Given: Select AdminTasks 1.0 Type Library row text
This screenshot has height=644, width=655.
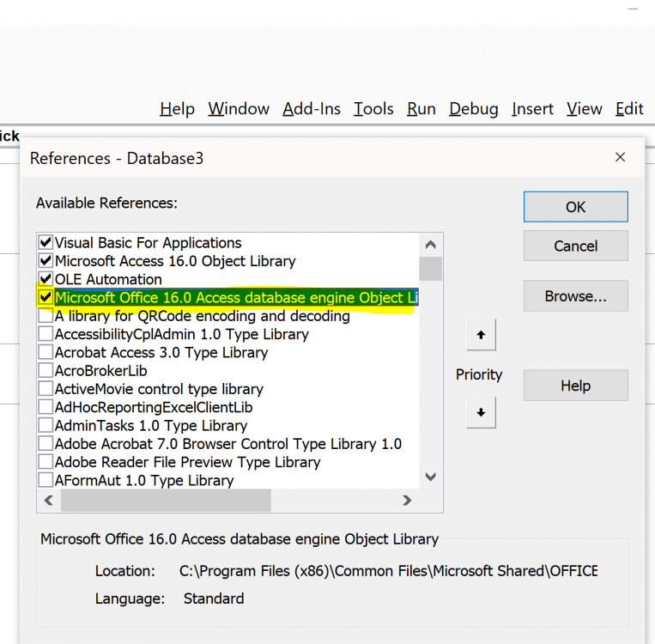Looking at the screenshot, I should [151, 425].
